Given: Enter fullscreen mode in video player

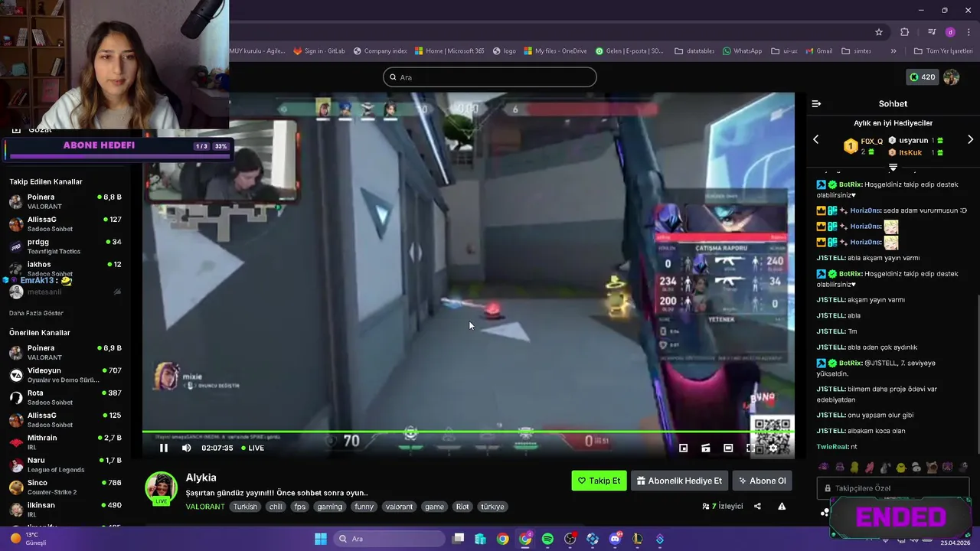Looking at the screenshot, I should click(x=750, y=448).
